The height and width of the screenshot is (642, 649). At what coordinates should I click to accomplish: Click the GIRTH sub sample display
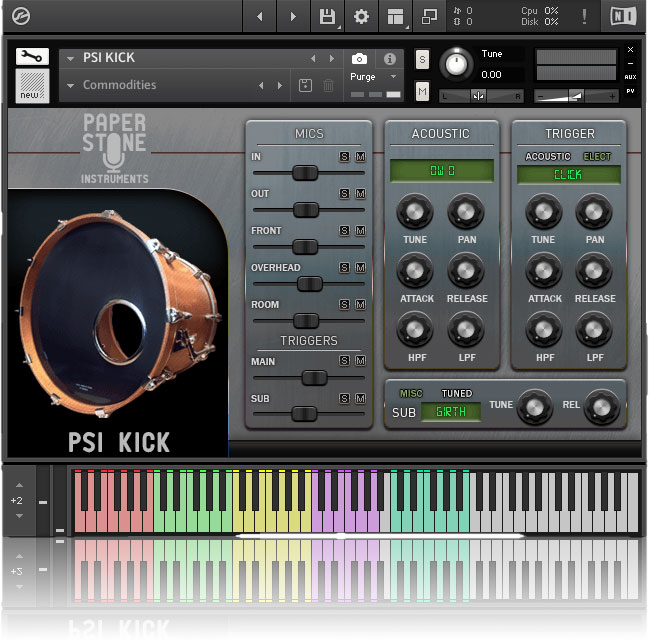click(x=450, y=411)
